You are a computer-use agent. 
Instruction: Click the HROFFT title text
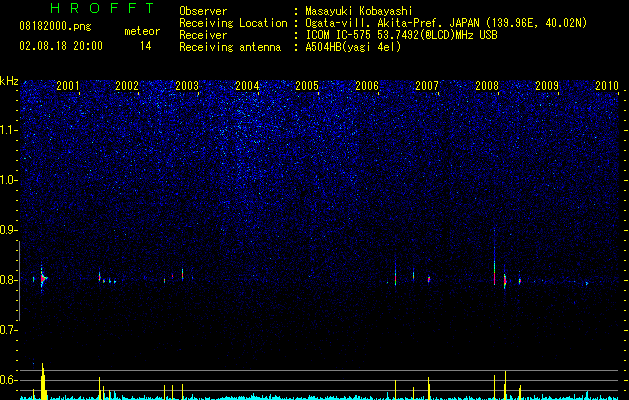click(102, 8)
